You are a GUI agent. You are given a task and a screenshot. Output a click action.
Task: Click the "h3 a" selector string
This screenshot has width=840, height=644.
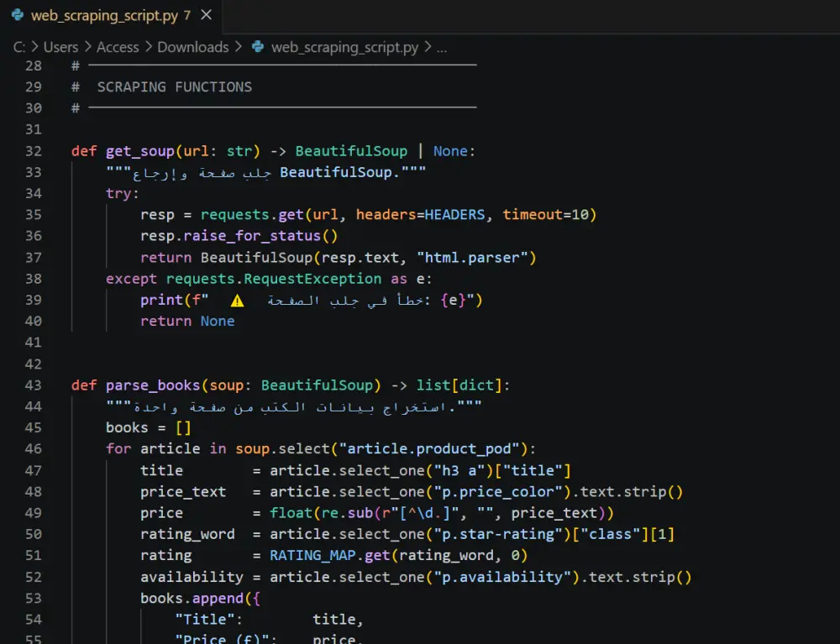[x=459, y=470]
